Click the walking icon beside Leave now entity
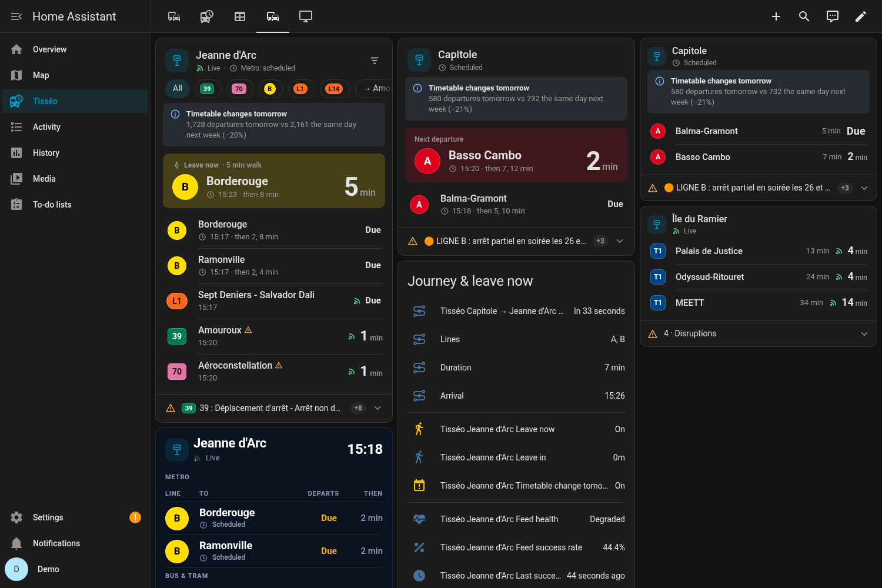 419,429
